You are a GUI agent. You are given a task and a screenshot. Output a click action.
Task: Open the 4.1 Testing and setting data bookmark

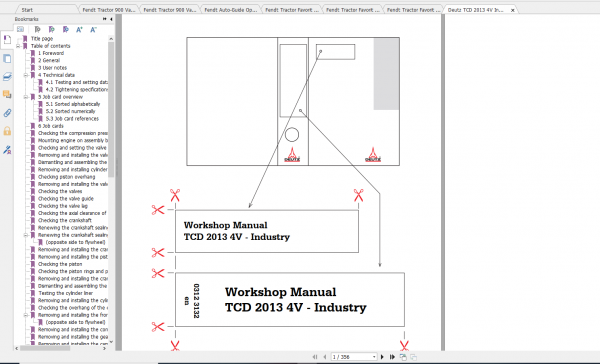[x=77, y=82]
